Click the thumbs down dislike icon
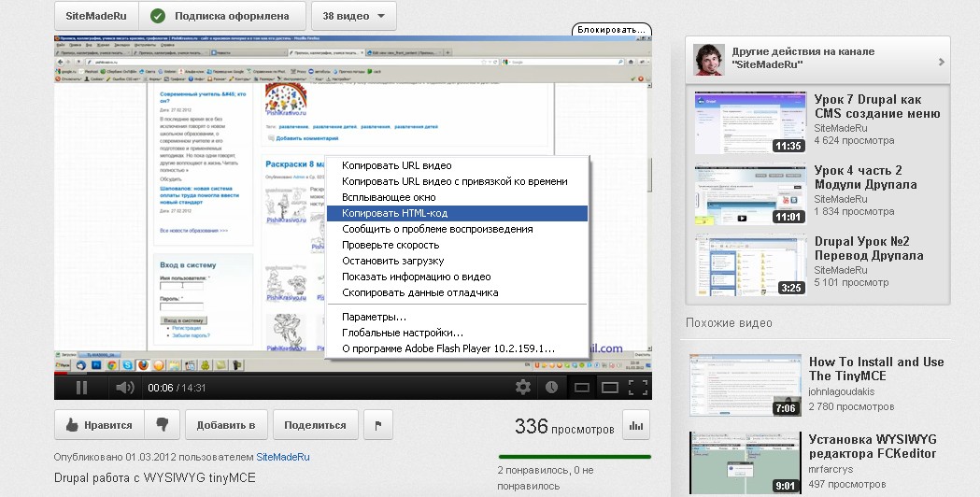Screen dimensions: 980x497 (163, 425)
